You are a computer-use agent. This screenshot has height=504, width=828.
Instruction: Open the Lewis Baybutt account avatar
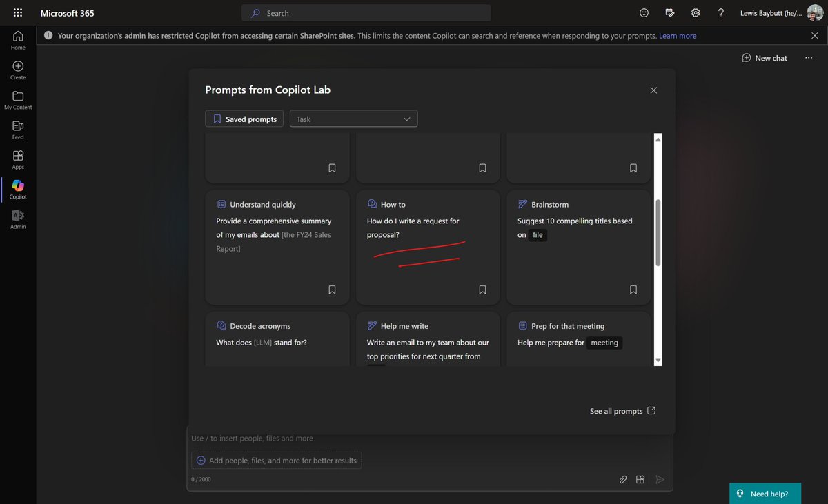815,13
